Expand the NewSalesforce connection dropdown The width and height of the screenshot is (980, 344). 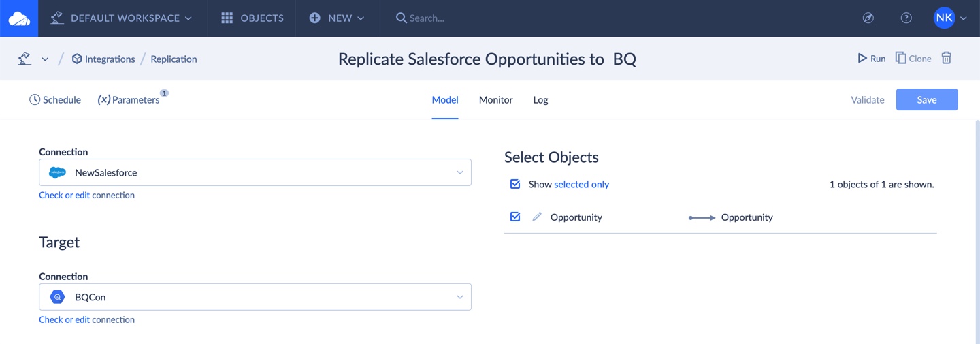pos(255,172)
